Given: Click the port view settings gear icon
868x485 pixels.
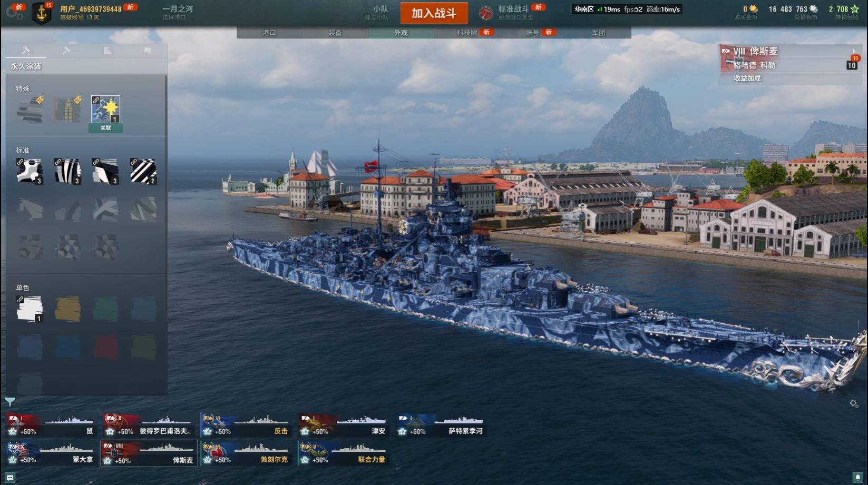Looking at the screenshot, I should click(x=854, y=403).
